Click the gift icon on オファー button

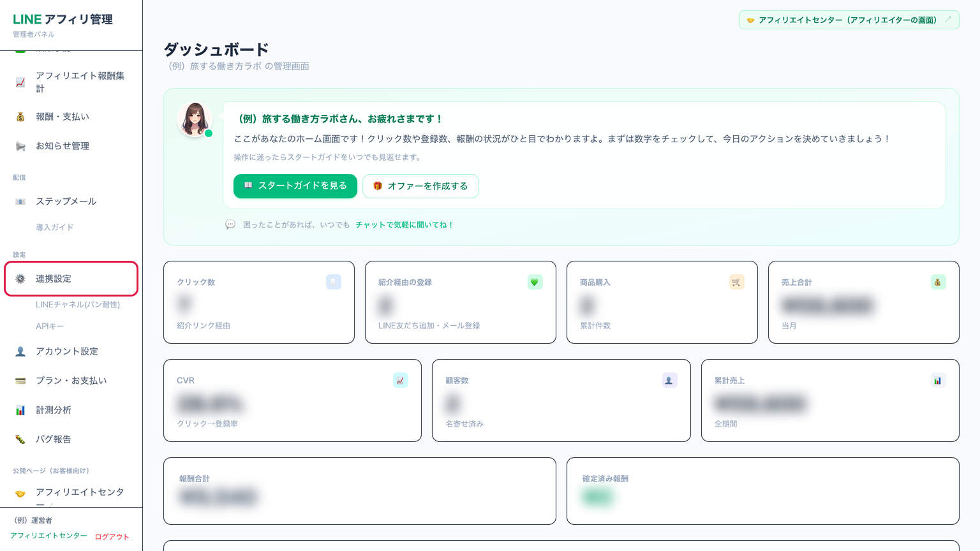point(378,186)
